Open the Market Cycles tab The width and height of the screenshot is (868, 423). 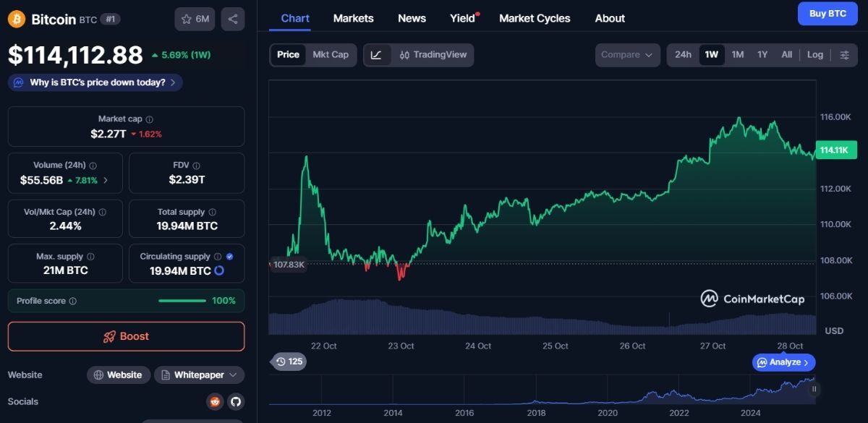[x=535, y=18]
